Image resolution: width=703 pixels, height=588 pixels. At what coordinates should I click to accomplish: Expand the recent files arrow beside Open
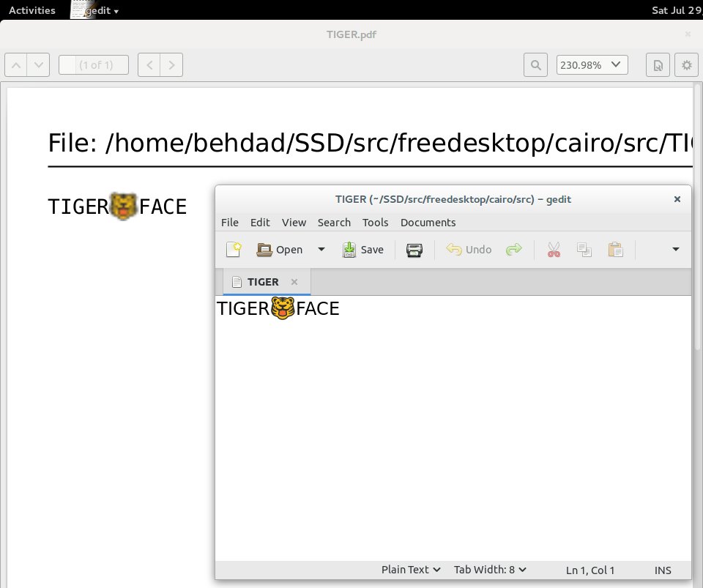[321, 250]
